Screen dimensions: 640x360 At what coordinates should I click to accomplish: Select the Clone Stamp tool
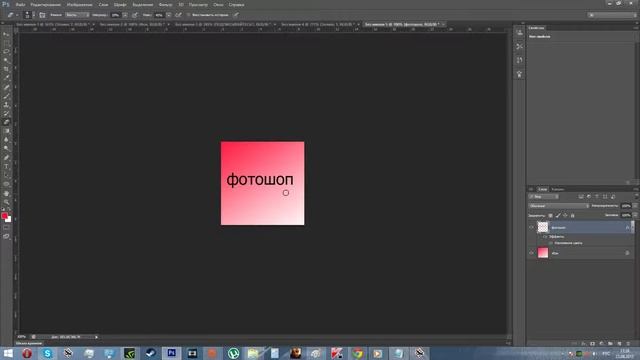(x=6, y=105)
